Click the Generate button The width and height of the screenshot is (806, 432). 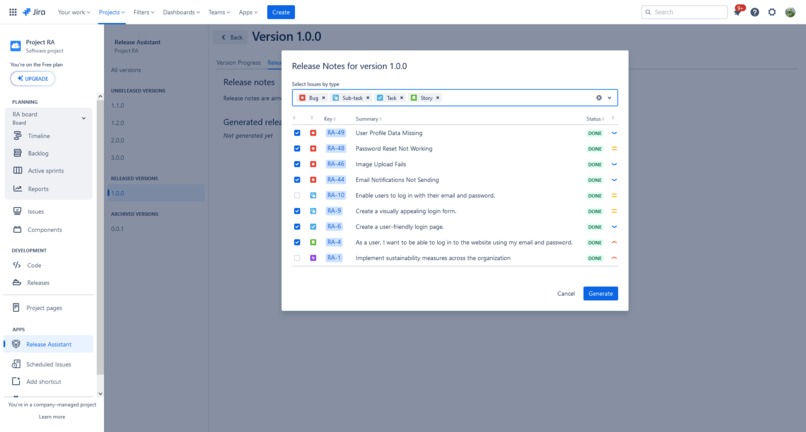(x=600, y=294)
